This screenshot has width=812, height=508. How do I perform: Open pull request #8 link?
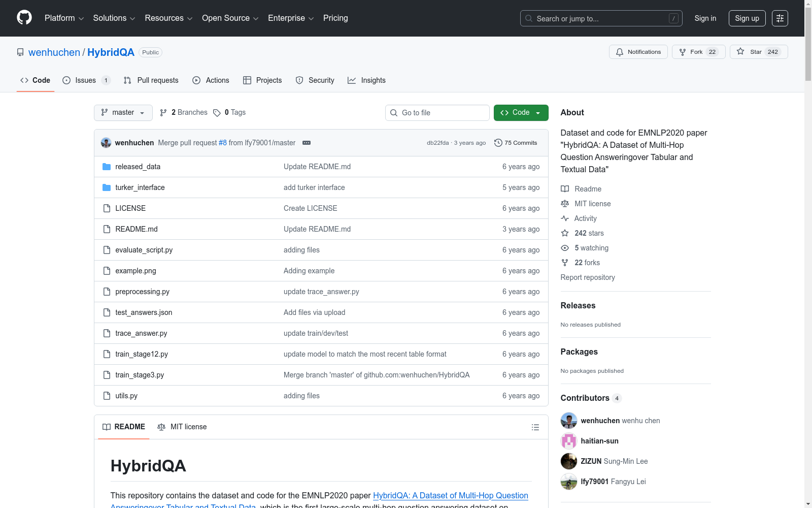pos(223,143)
